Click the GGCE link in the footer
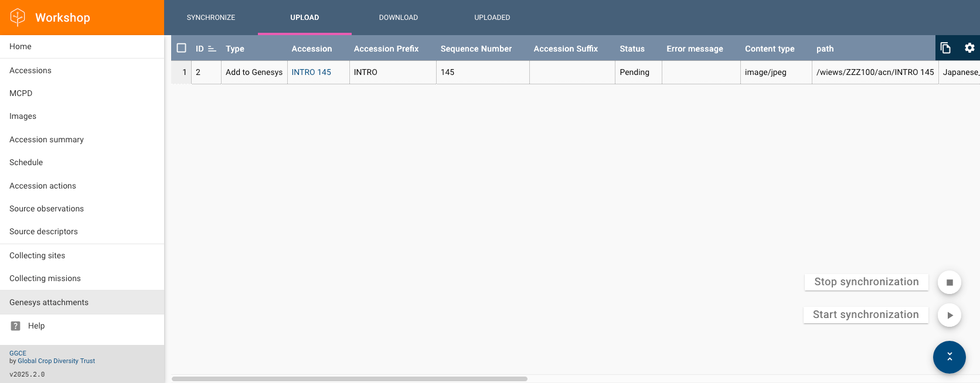The height and width of the screenshot is (383, 980). coord(18,353)
